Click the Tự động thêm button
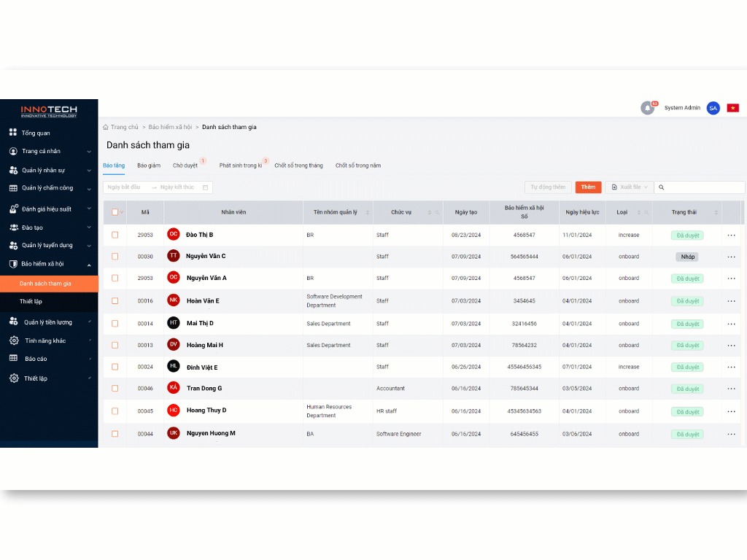 pyautogui.click(x=548, y=187)
